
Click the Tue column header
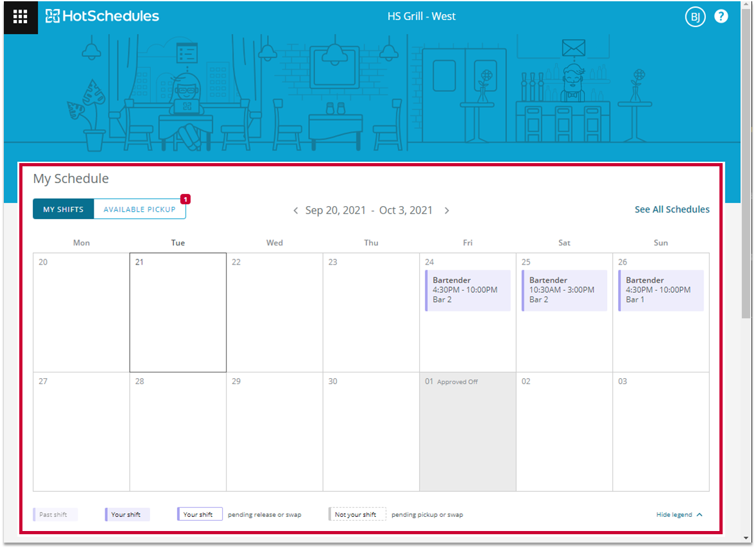pos(178,243)
